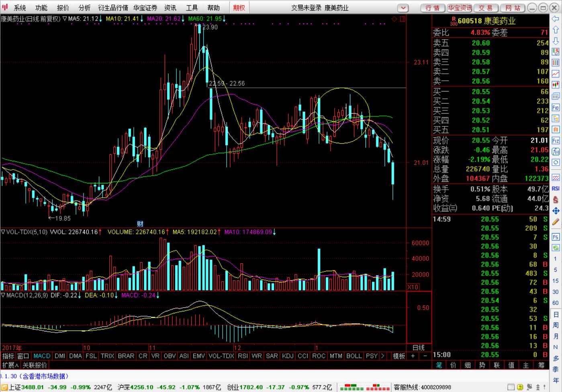Switch to 15-minute period
The height and width of the screenshot is (392, 562).
(x=556, y=281)
